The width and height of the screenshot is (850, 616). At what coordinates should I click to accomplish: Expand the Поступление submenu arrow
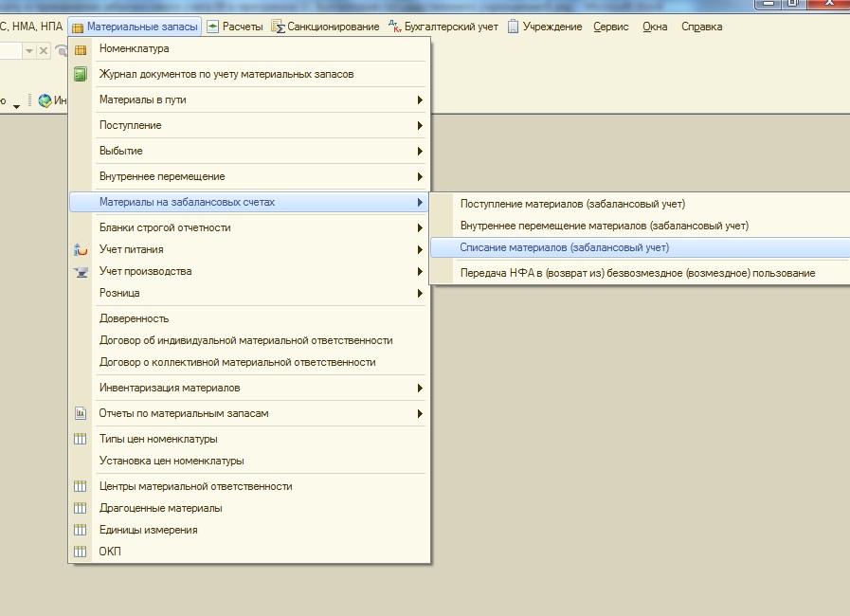(419, 126)
